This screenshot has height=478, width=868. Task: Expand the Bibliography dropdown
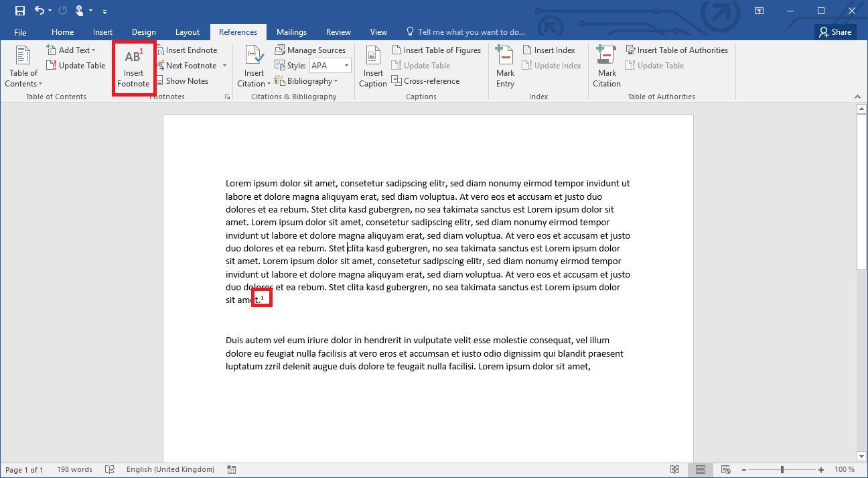(x=307, y=80)
